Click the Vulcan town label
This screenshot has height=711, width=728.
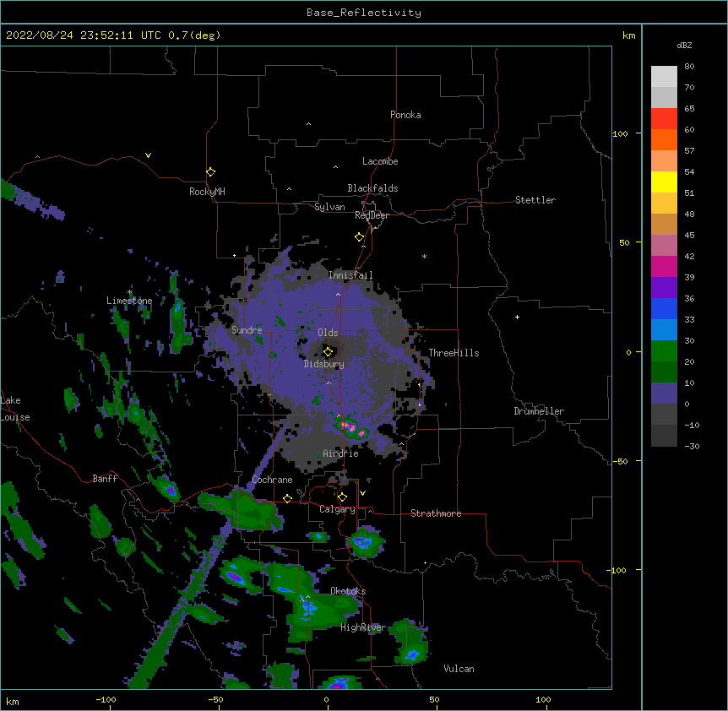459,669
